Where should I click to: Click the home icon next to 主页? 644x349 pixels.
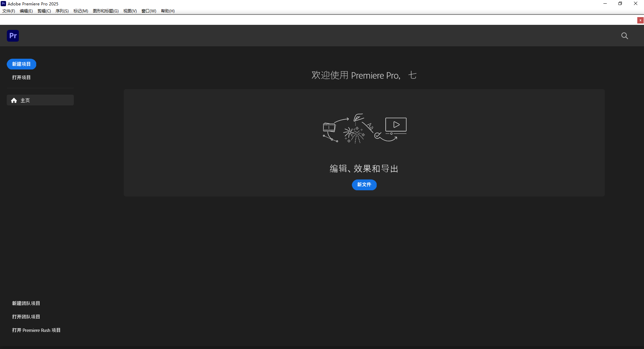pyautogui.click(x=14, y=100)
